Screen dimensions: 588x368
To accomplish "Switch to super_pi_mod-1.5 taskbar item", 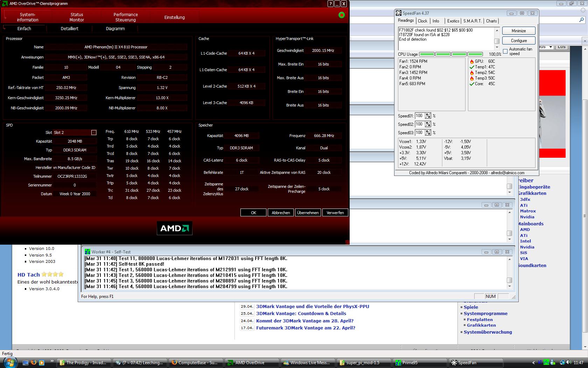I will (x=364, y=363).
